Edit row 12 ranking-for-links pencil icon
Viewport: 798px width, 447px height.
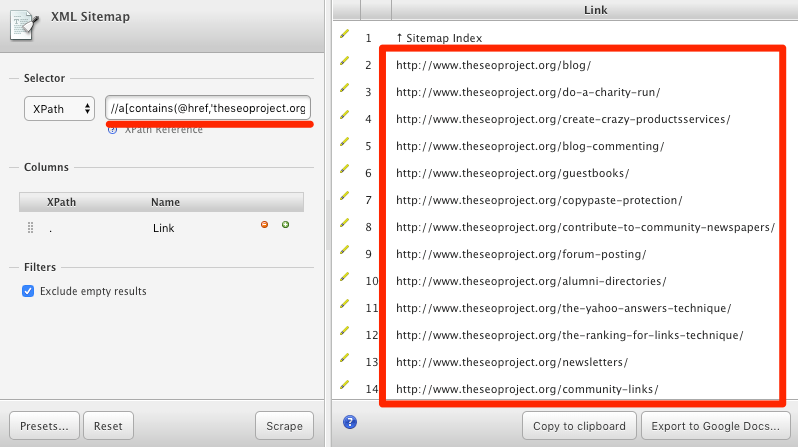click(x=345, y=331)
